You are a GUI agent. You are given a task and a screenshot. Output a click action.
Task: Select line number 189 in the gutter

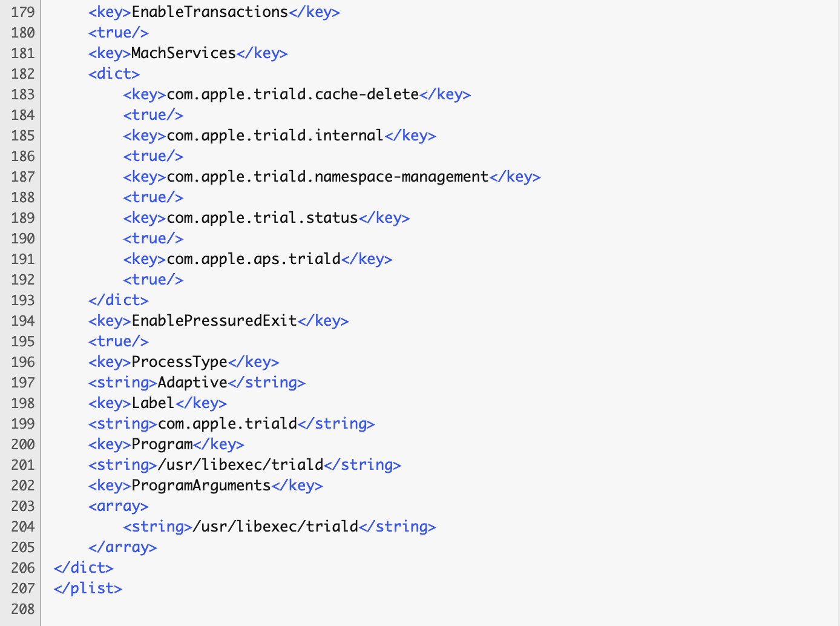[x=23, y=218]
